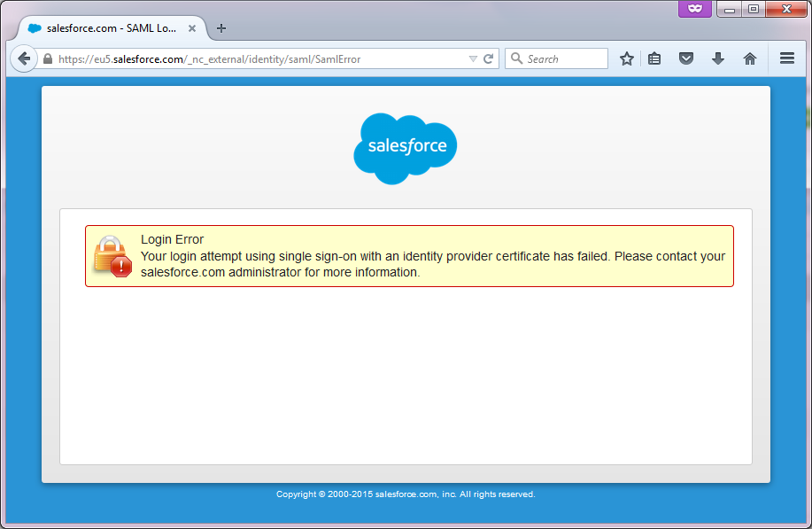Click the back navigation arrow button
This screenshot has width=812, height=529.
tap(24, 58)
